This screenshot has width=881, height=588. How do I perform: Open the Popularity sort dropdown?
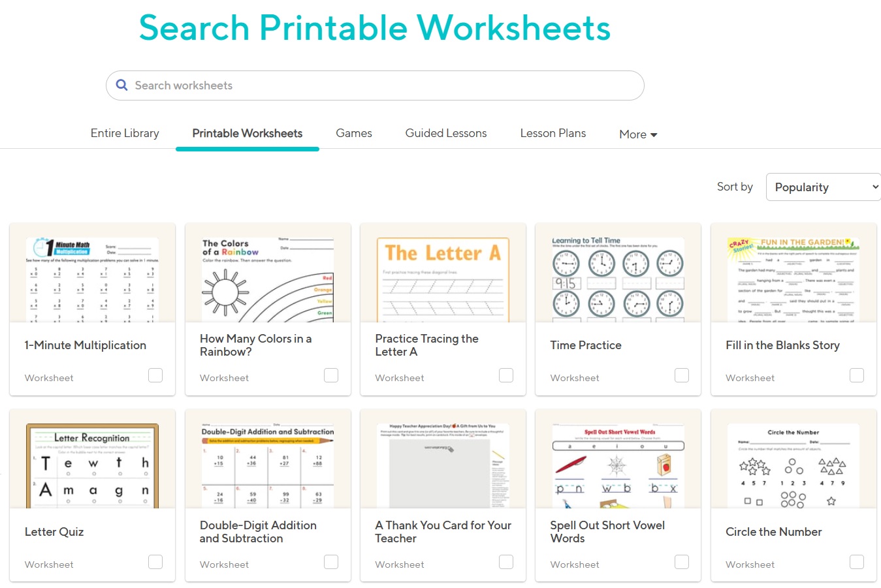[x=823, y=187]
